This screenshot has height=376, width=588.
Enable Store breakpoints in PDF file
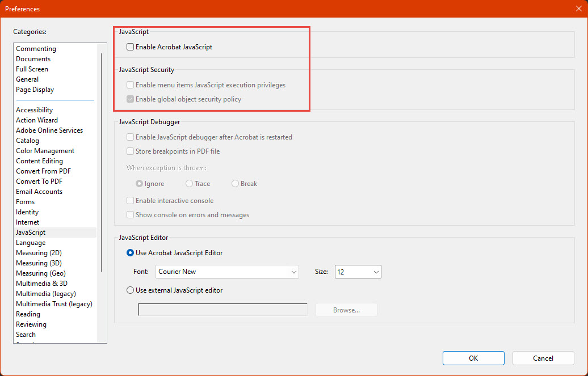[x=130, y=151]
